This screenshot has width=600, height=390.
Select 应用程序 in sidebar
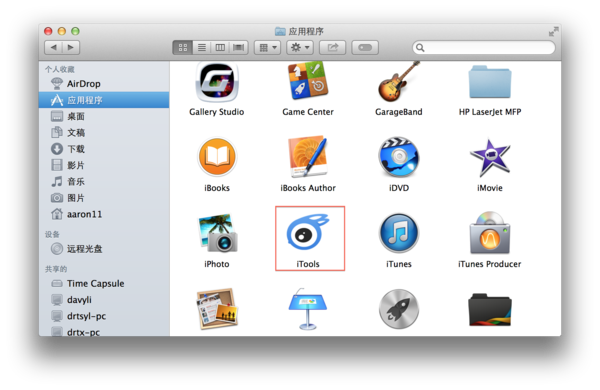[104, 100]
